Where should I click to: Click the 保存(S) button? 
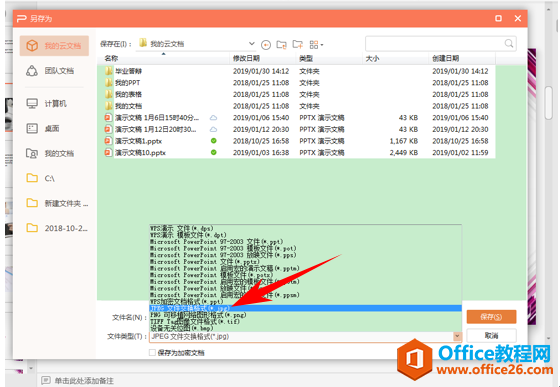[x=491, y=317]
